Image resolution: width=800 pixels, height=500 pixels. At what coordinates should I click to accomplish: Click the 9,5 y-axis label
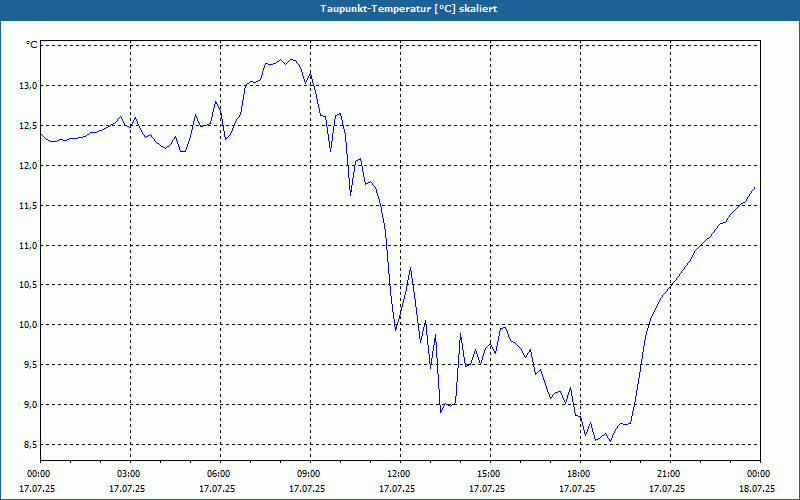coord(30,364)
